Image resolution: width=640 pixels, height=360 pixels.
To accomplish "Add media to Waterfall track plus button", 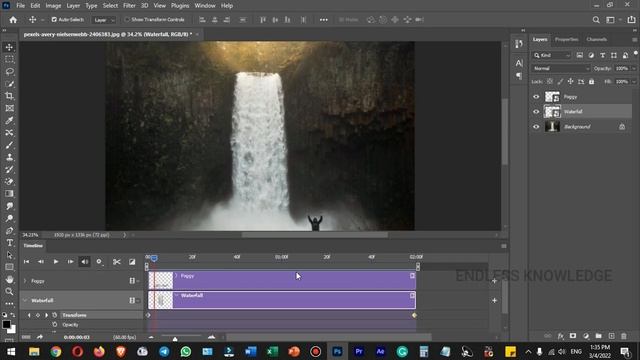I will (x=495, y=300).
